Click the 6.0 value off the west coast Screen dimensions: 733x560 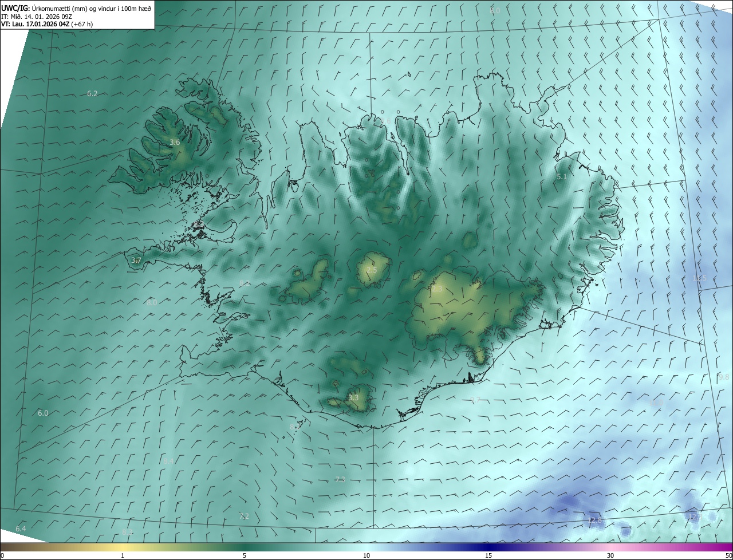coord(43,413)
